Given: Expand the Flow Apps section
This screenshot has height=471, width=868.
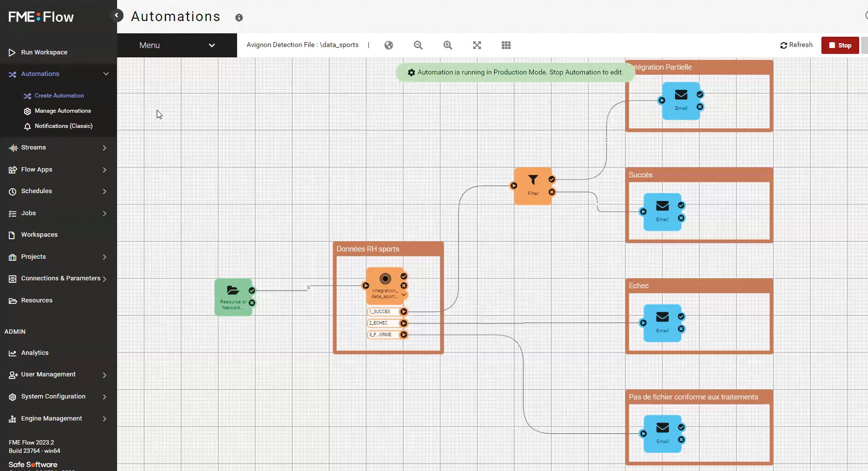Looking at the screenshot, I should coord(104,170).
